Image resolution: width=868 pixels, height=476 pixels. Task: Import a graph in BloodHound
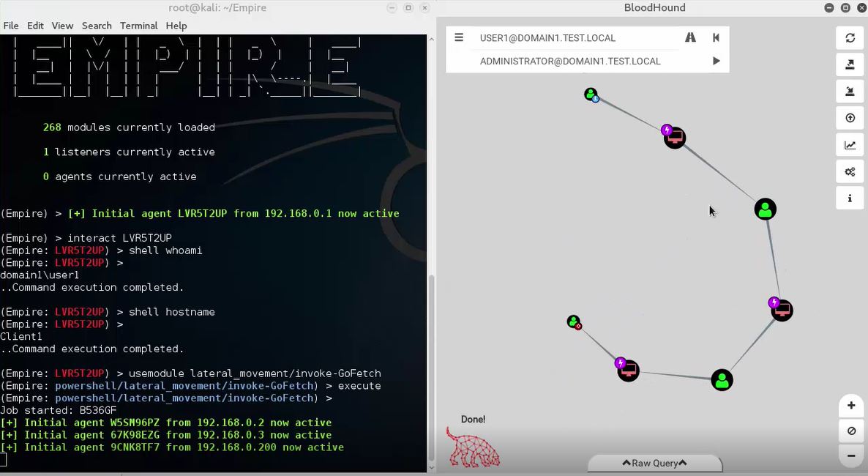tap(850, 92)
